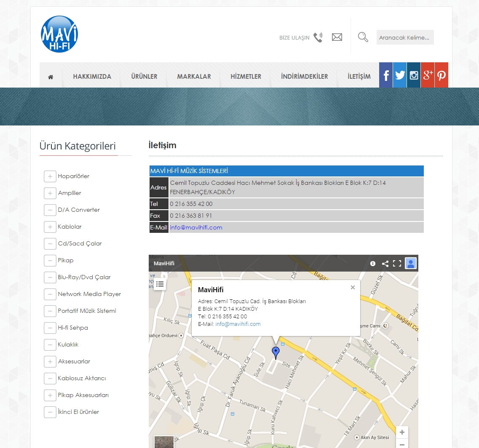Expand the Aksesuarlar category
This screenshot has height=448, width=479.
pyautogui.click(x=50, y=362)
